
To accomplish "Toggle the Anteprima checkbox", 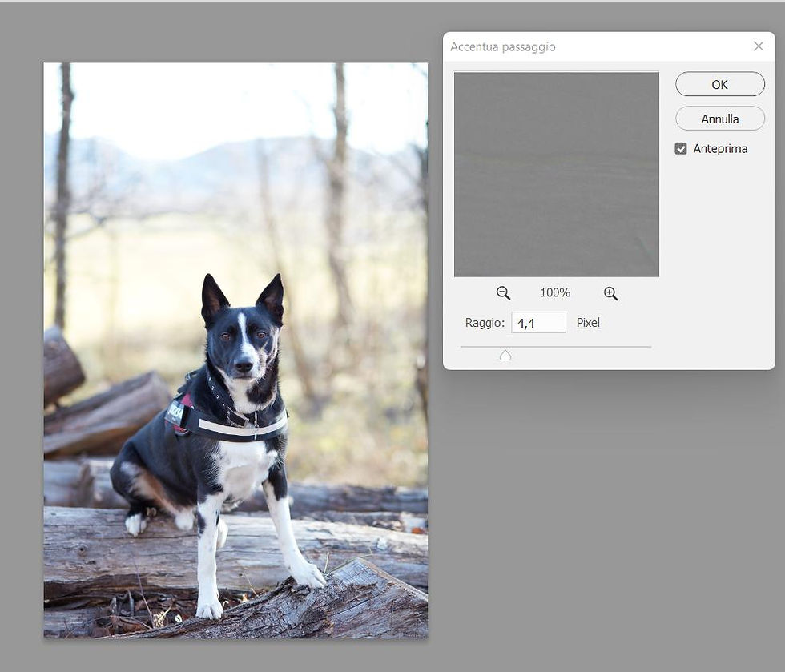I will (x=681, y=149).
